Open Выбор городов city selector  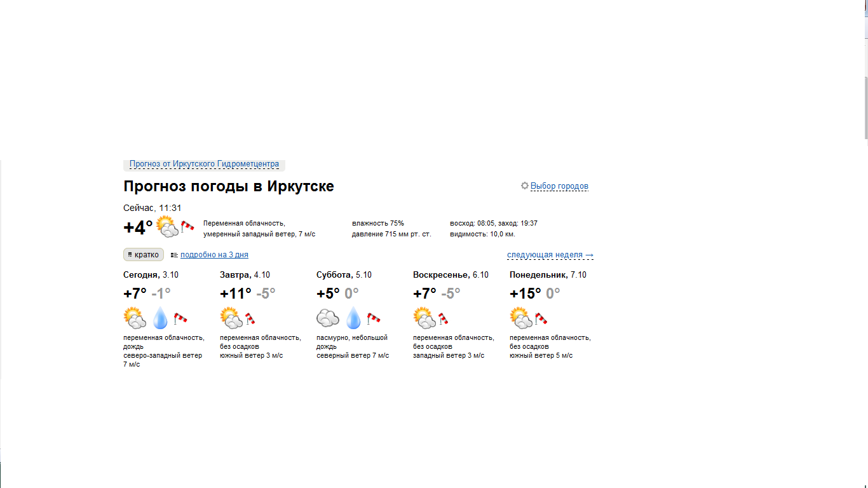559,186
